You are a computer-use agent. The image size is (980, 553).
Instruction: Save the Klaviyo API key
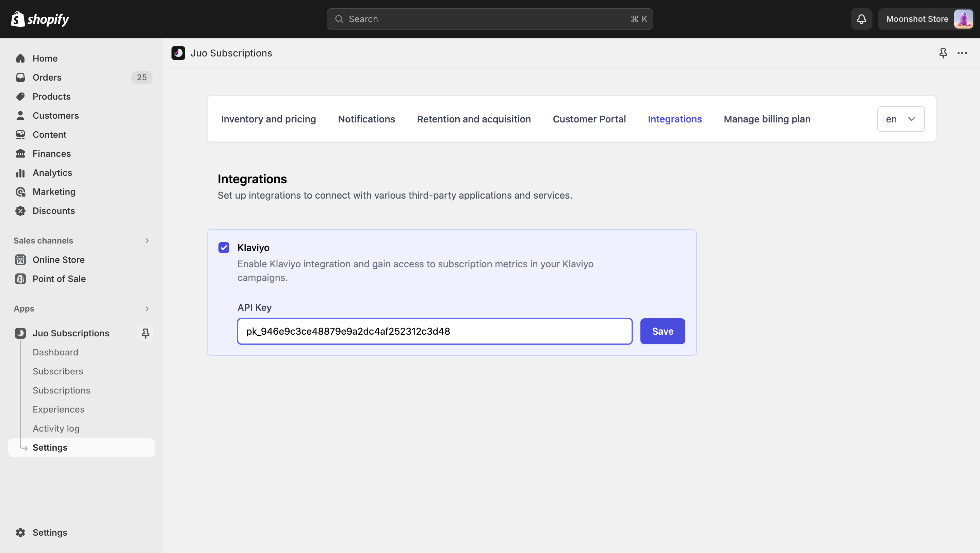click(x=662, y=331)
